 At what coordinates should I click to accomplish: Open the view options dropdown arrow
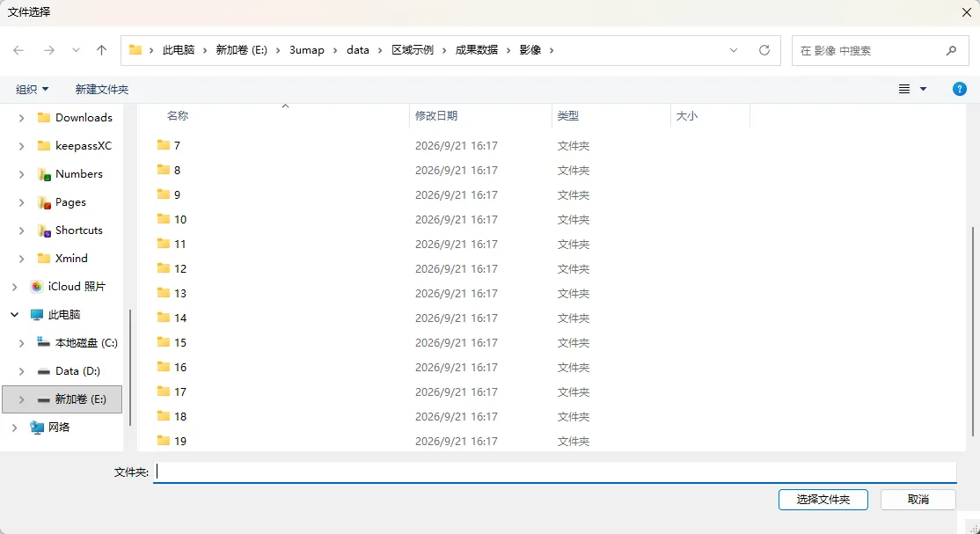point(923,89)
